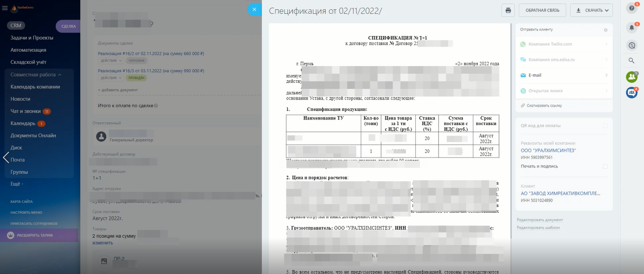Viewport: 644px width, 274px height.
Task: Open Действия dropdown for Реализация #16/2
Action: tap(111, 61)
